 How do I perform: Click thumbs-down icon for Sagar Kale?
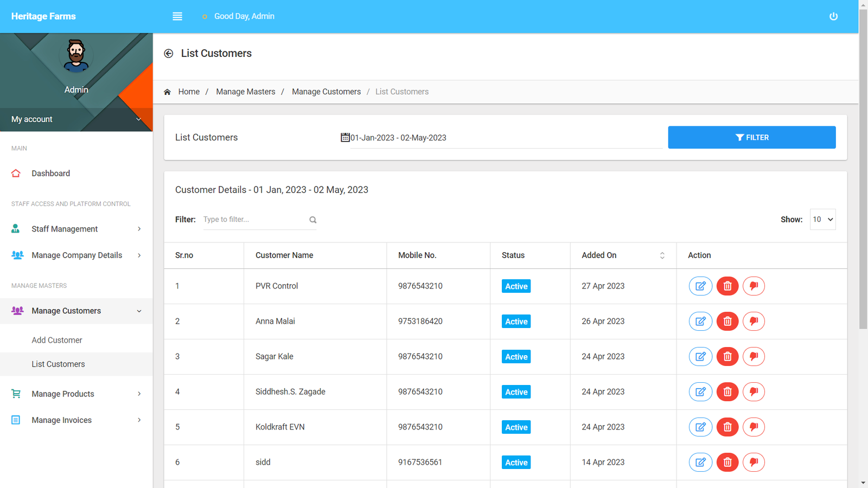click(x=754, y=356)
